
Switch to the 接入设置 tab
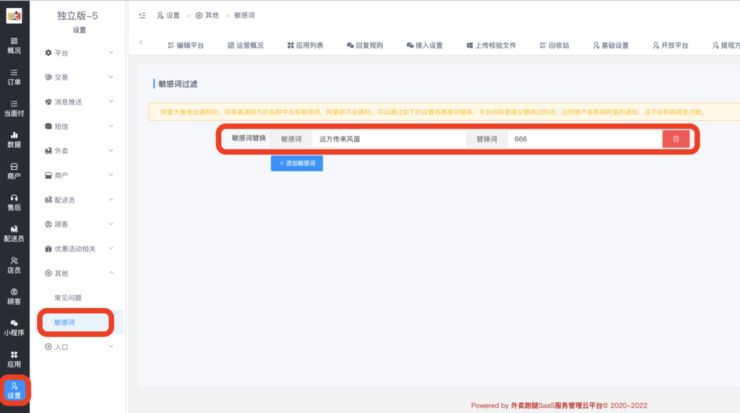point(425,45)
